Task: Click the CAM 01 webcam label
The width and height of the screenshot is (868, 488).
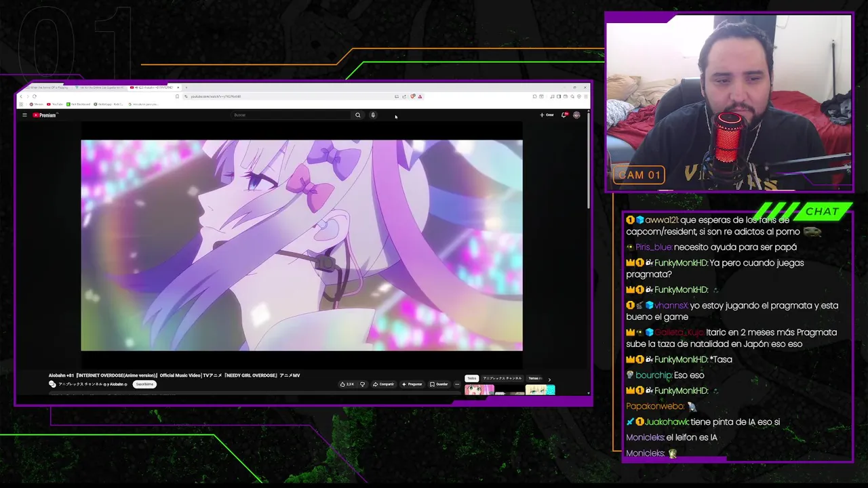Action: point(639,175)
